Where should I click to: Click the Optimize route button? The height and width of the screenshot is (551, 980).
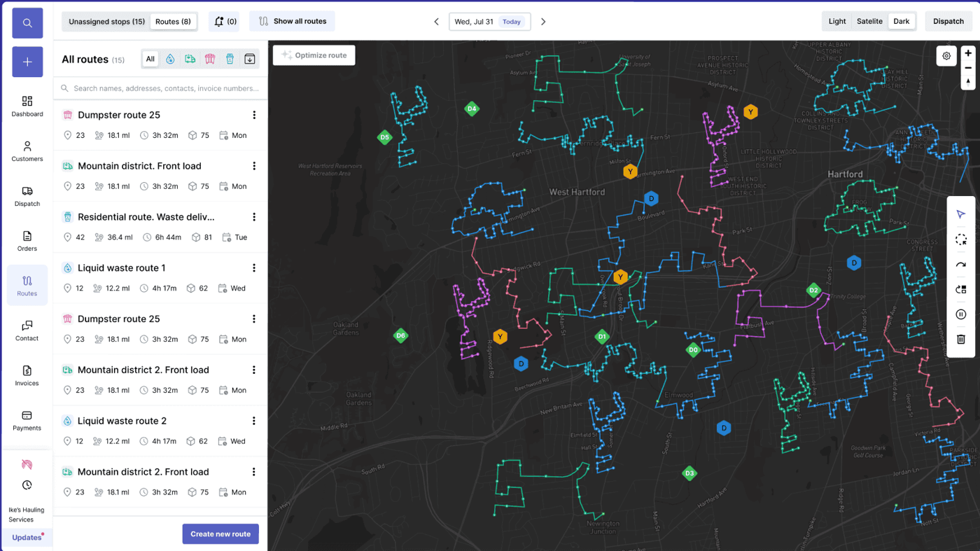(314, 55)
